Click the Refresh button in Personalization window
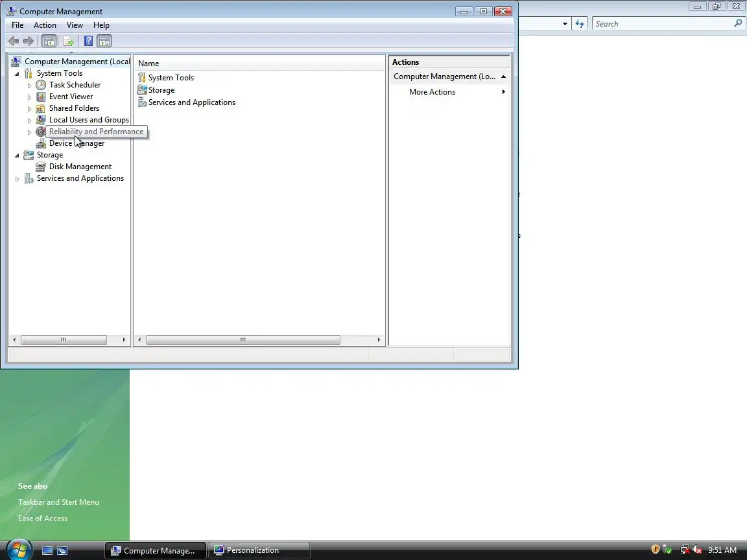Image resolution: width=747 pixels, height=560 pixels. (x=579, y=24)
